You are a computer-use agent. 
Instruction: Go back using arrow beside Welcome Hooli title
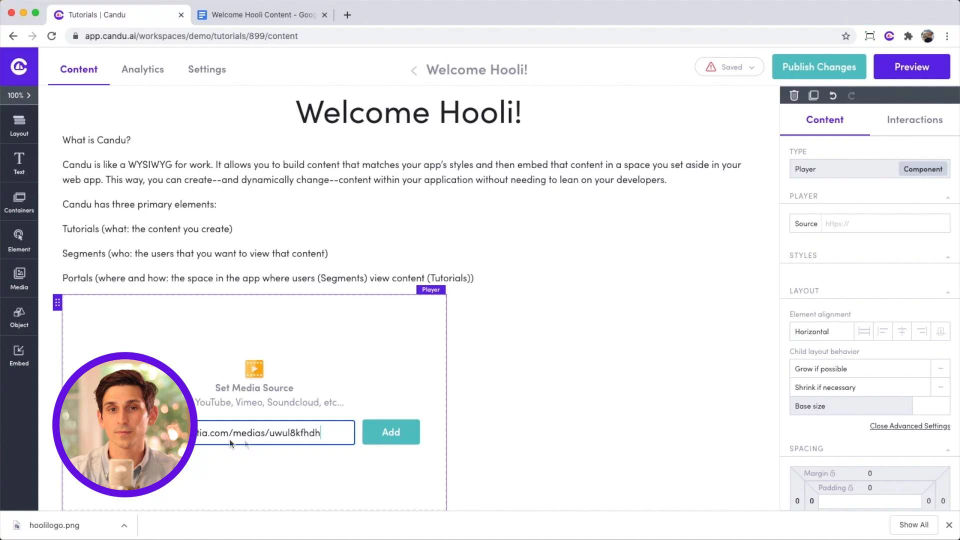tap(414, 70)
